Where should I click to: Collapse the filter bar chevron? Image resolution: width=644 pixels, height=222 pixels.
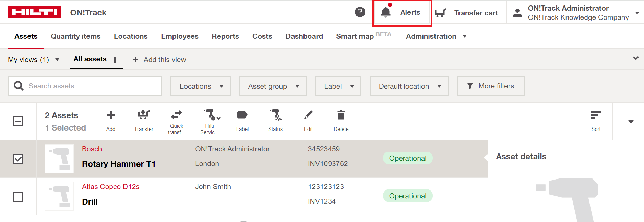point(636,58)
